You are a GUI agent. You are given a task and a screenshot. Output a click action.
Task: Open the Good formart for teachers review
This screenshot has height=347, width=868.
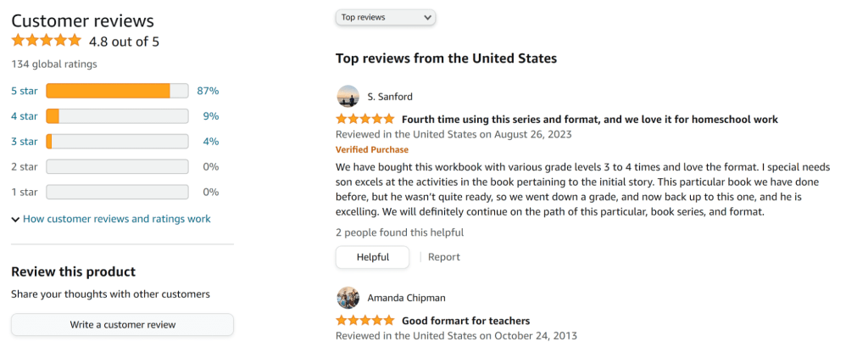(465, 321)
